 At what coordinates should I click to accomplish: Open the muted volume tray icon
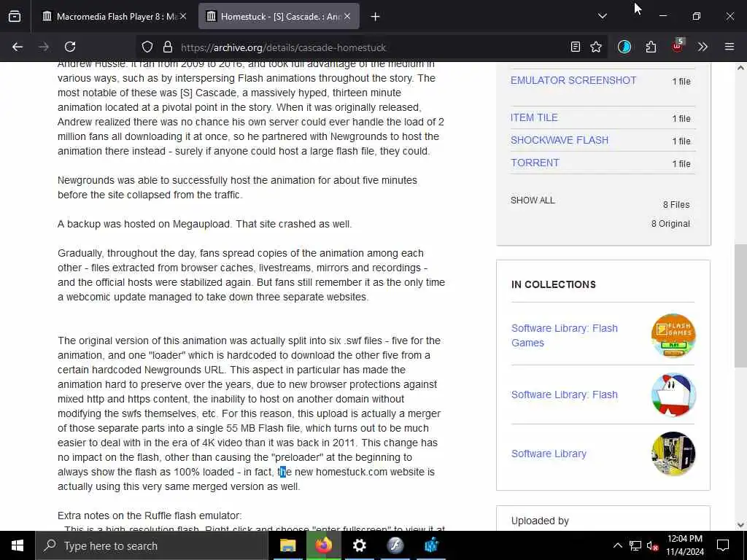(x=653, y=545)
